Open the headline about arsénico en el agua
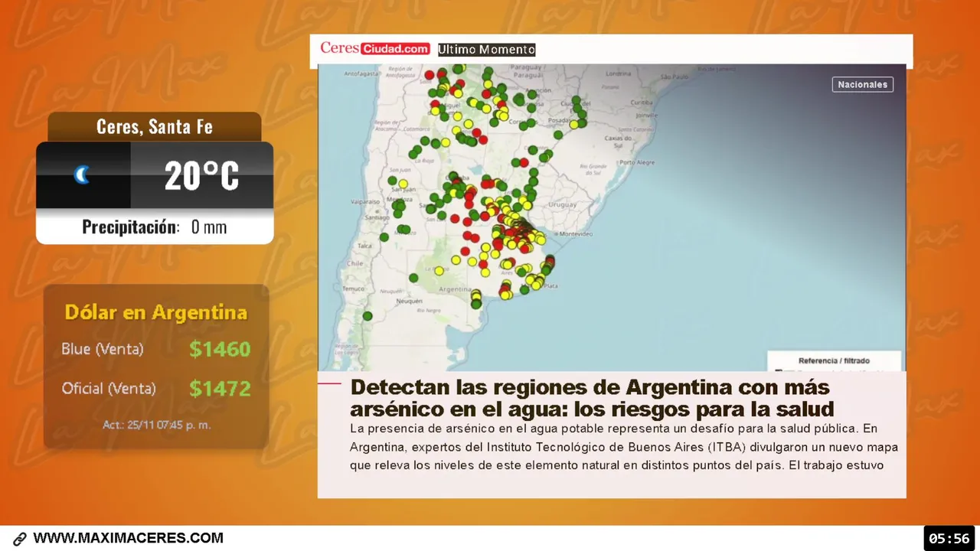This screenshot has width=980, height=551. pos(591,397)
